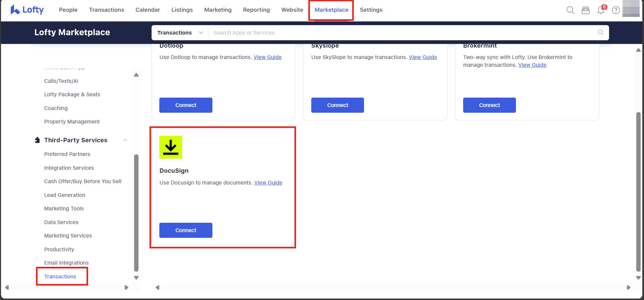Click the DocuSign card title

coord(174,170)
